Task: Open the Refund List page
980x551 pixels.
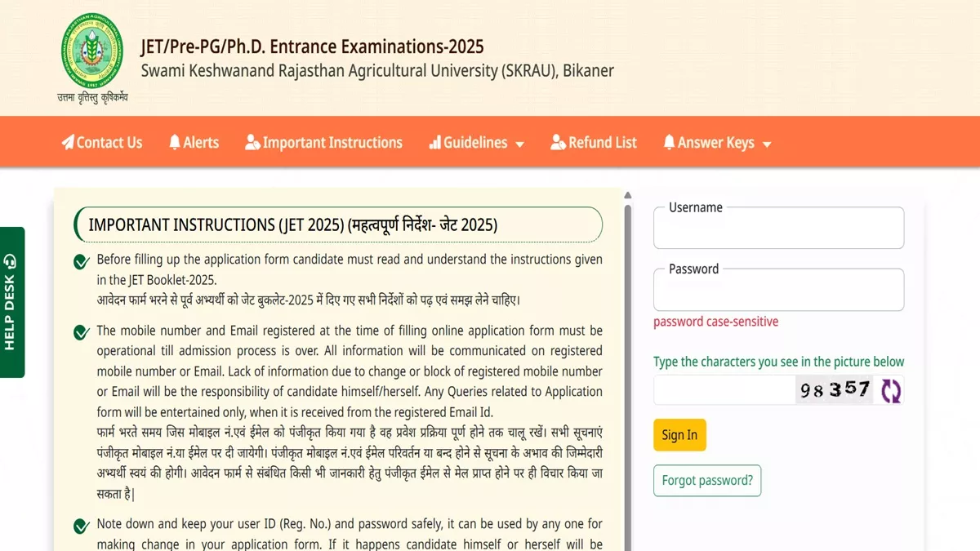Action: [x=594, y=142]
